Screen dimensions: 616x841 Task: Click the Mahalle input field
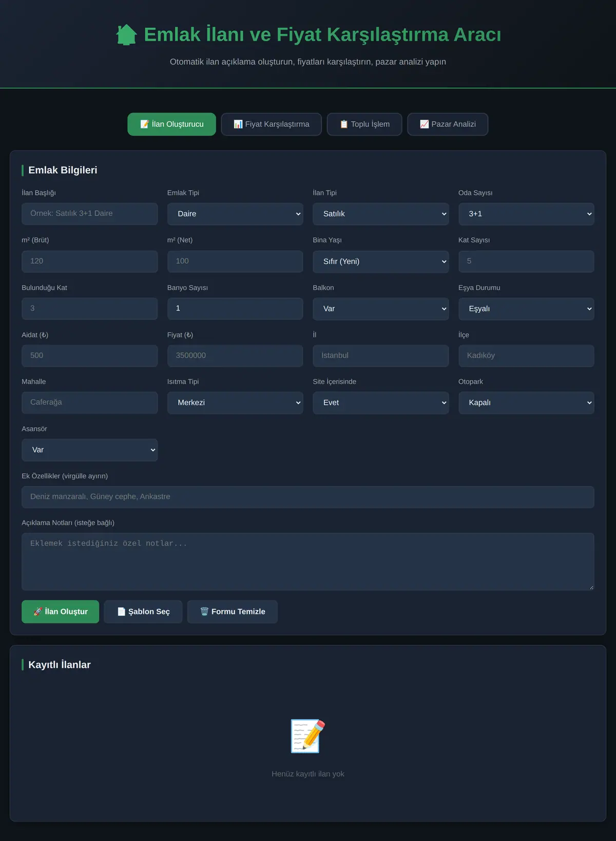[89, 403]
